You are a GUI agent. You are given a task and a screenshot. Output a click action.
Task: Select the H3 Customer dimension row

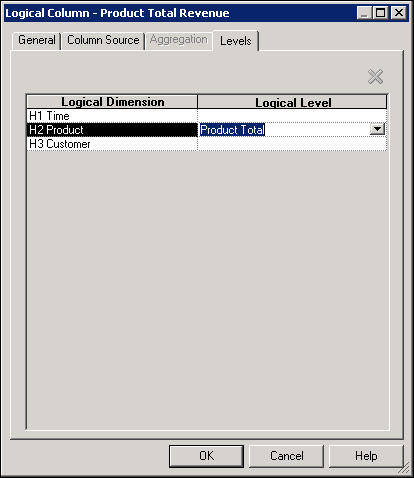(112, 144)
